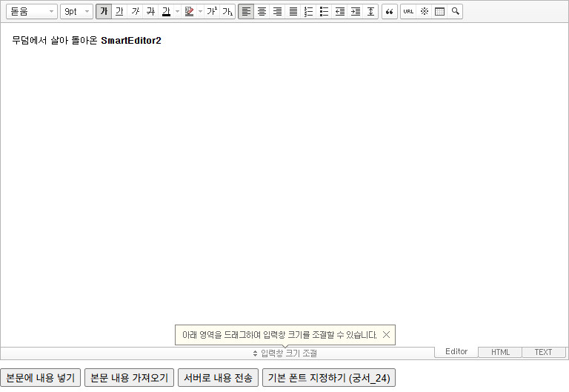Toggle italic text formatting

(x=135, y=12)
